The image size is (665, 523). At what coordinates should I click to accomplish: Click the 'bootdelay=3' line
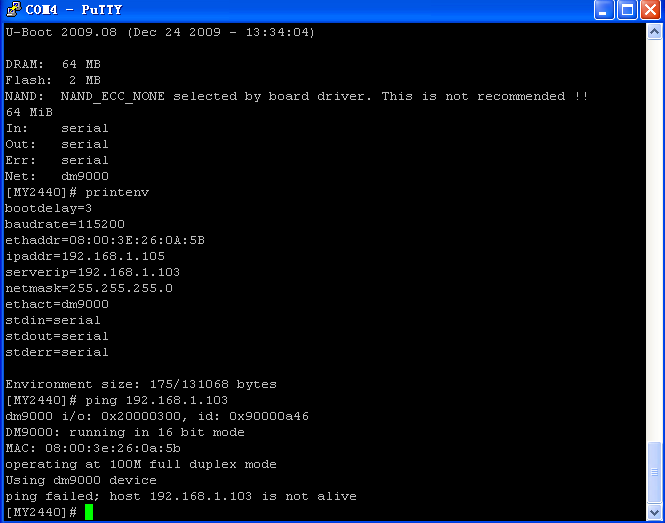[48, 209]
